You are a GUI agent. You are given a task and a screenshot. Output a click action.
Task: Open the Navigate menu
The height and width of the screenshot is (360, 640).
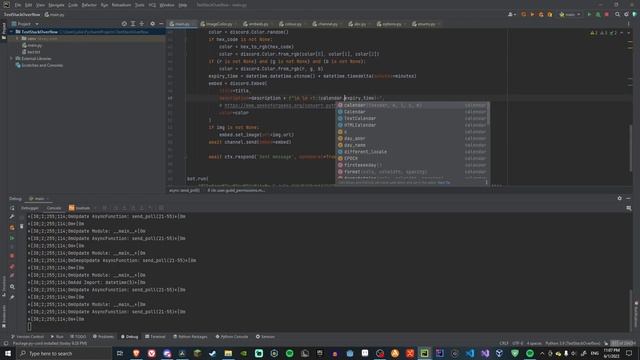56,5
